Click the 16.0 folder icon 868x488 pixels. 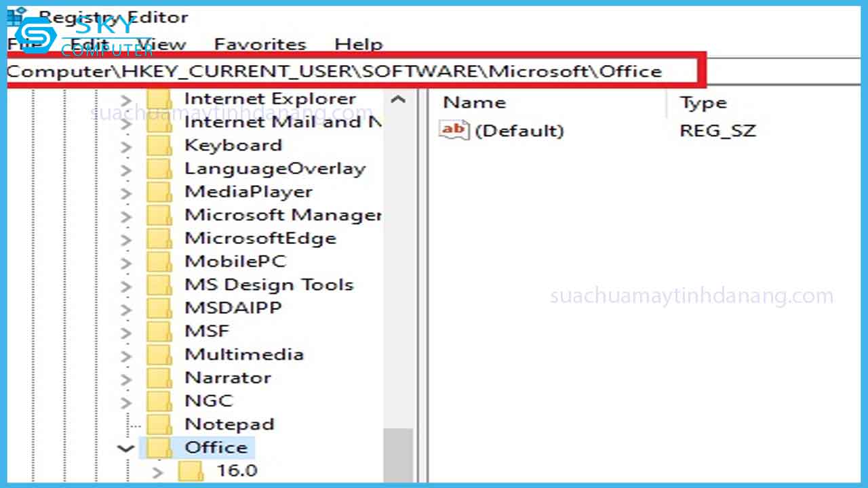pyautogui.click(x=191, y=470)
